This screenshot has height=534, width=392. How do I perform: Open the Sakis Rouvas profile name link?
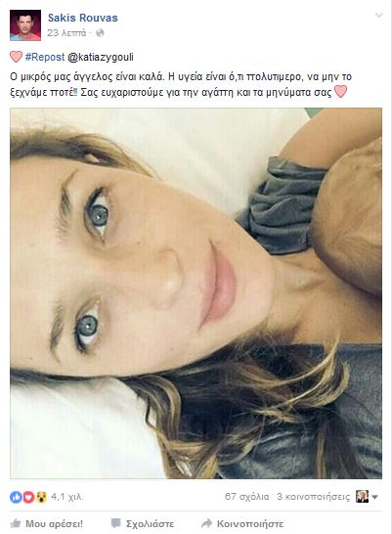click(x=83, y=18)
